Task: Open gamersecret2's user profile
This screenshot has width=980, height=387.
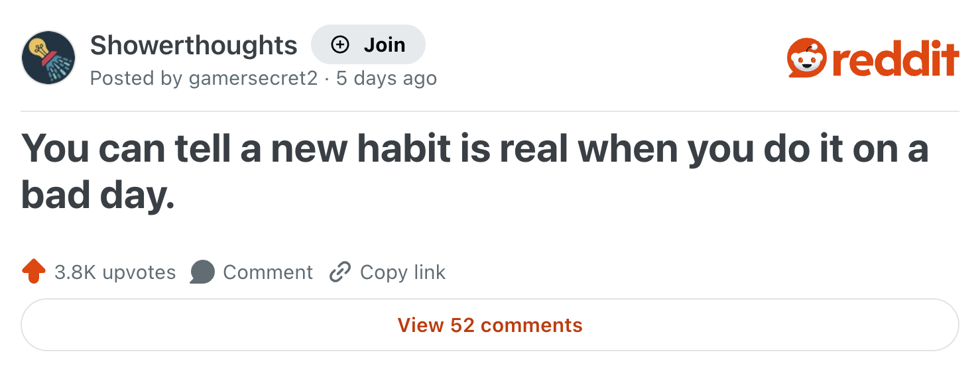Action: click(253, 78)
